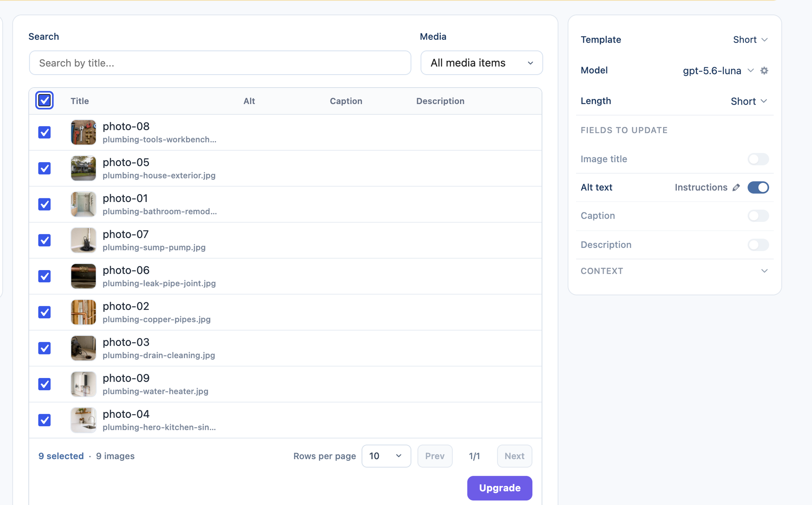This screenshot has height=505, width=812.
Task: Click the Description column header
Action: pos(440,101)
